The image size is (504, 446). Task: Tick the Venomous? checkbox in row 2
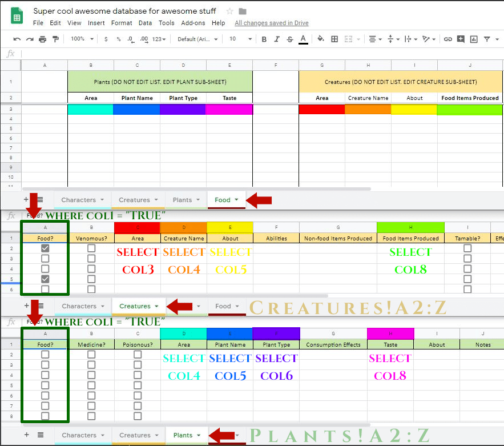91,248
